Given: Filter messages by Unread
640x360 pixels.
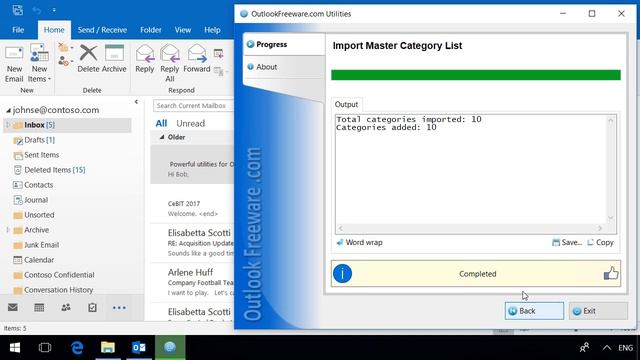Looking at the screenshot, I should click(x=191, y=123).
